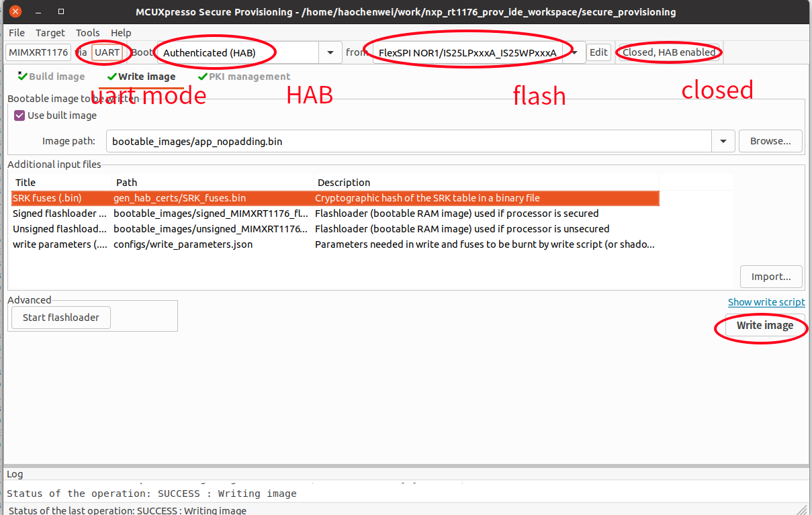812x515 pixels.
Task: Open the Target menu
Action: click(x=50, y=32)
